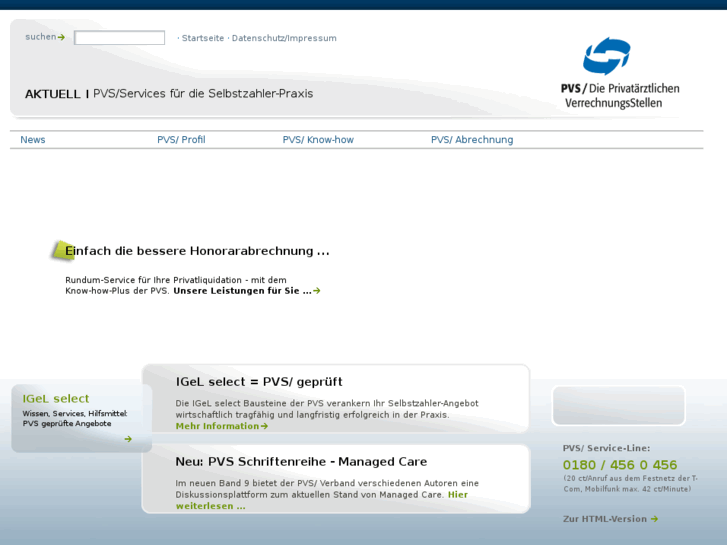Open the News menu item

(33, 140)
